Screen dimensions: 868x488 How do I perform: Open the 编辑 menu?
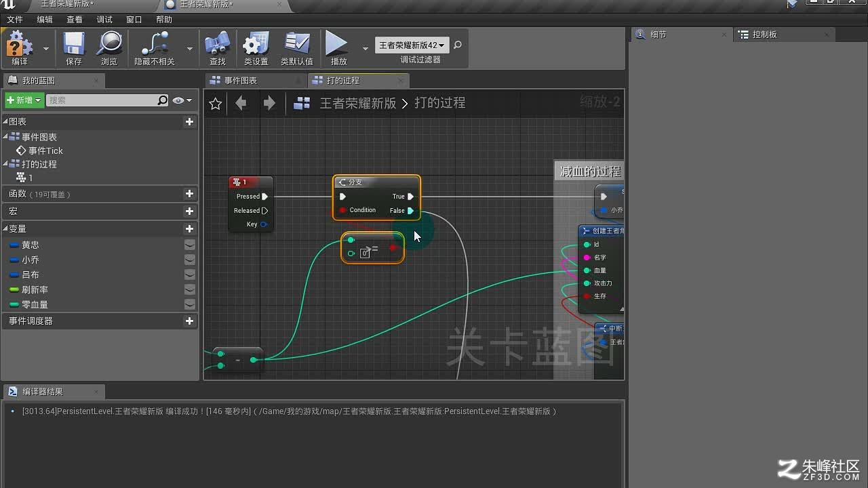coord(44,20)
